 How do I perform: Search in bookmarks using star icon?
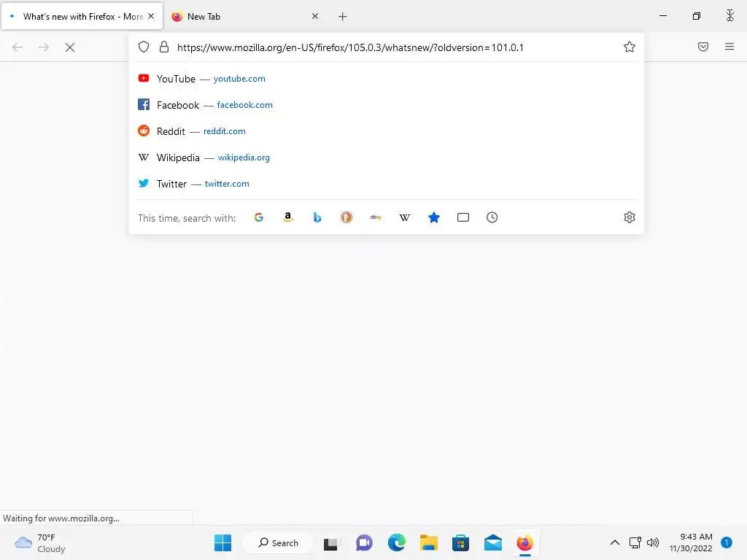tap(434, 217)
